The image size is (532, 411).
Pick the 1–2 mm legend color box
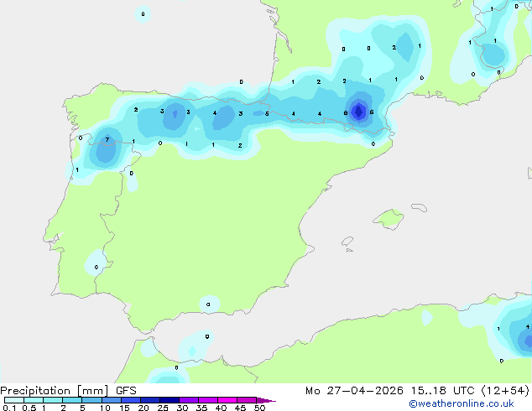(x=53, y=400)
